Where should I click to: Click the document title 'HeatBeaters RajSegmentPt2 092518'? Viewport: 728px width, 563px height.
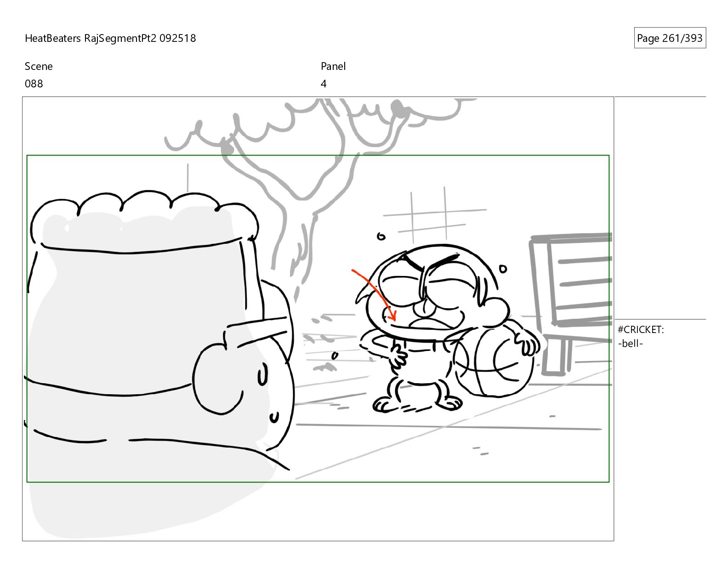(x=110, y=38)
